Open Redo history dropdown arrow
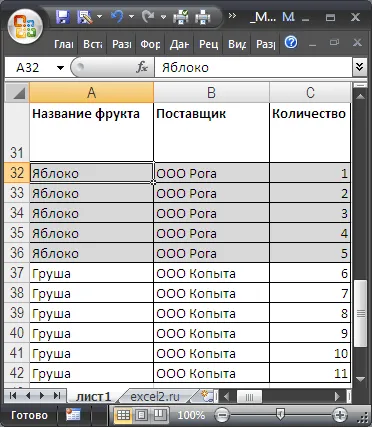This screenshot has width=372, height=427. tap(163, 16)
